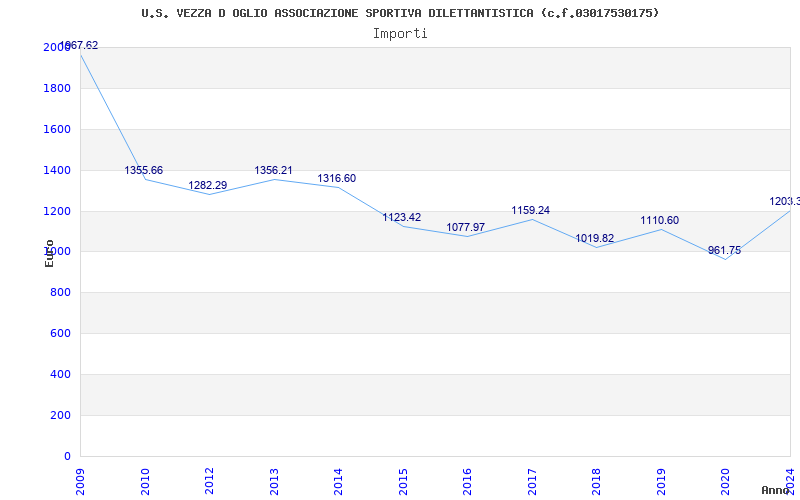Click data label 1967.62
The width and height of the screenshot is (800, 500).
click(79, 45)
